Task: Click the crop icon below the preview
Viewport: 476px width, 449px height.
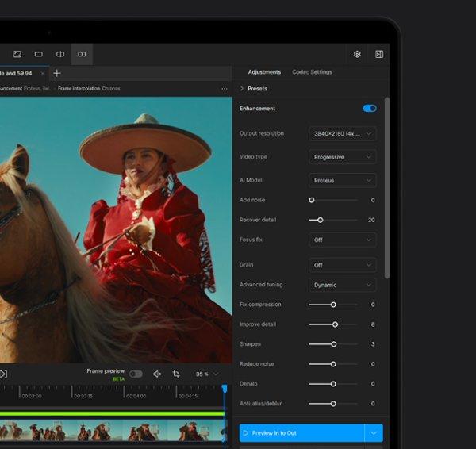Action: tap(176, 374)
